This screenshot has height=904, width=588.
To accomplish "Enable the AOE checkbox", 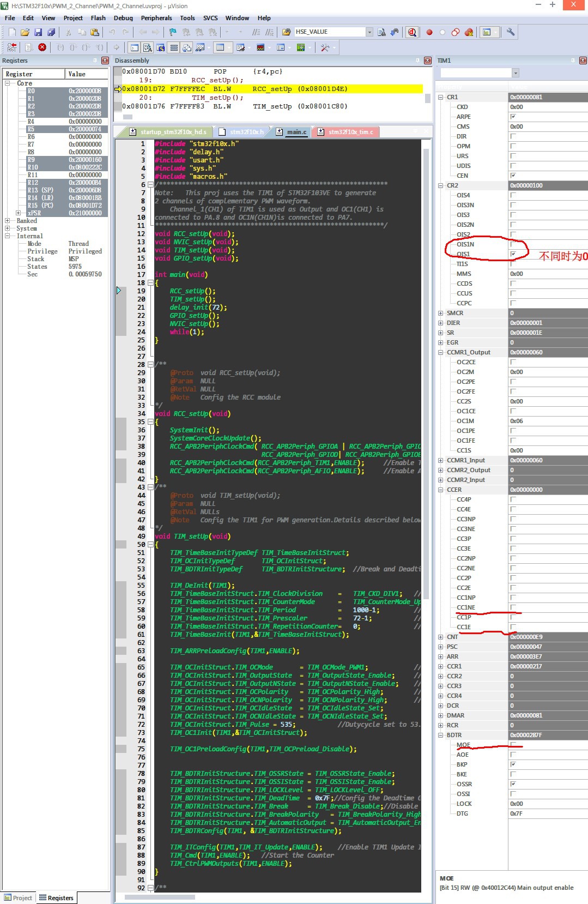I will coord(513,755).
